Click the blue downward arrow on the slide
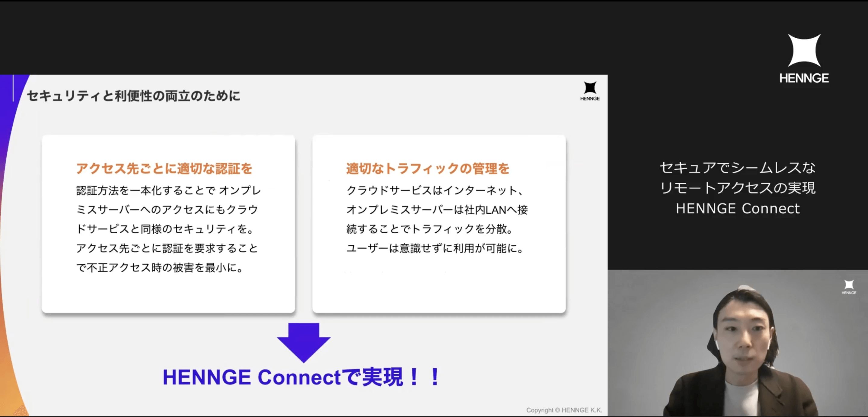 (x=303, y=343)
